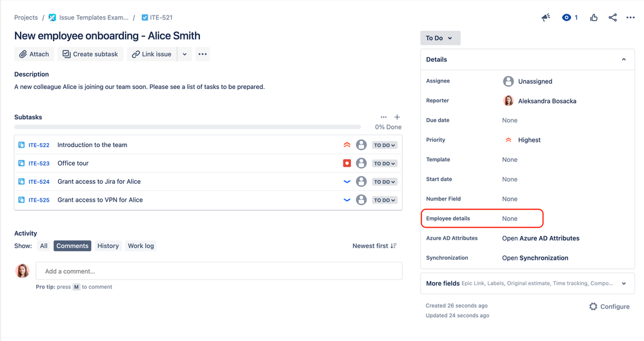
Task: Click the feedback megaphone icon
Action: pos(546,17)
